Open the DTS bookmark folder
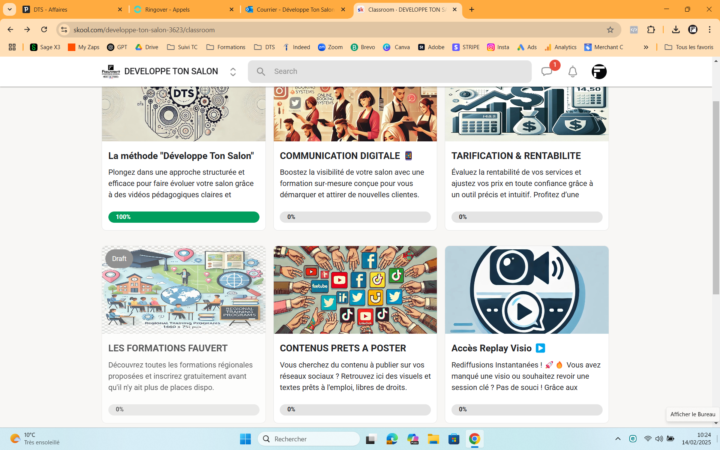The width and height of the screenshot is (720, 450). pos(264,47)
